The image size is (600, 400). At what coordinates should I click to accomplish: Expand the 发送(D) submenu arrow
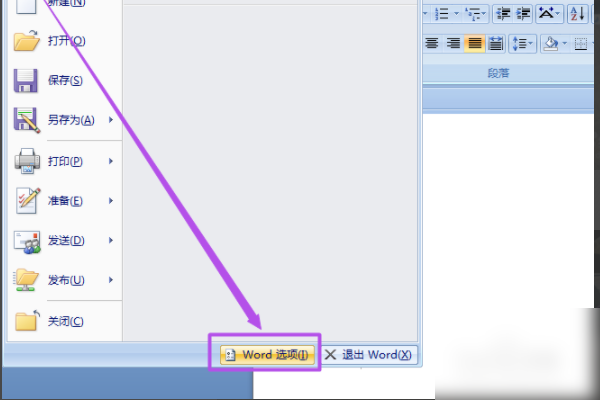(x=111, y=240)
